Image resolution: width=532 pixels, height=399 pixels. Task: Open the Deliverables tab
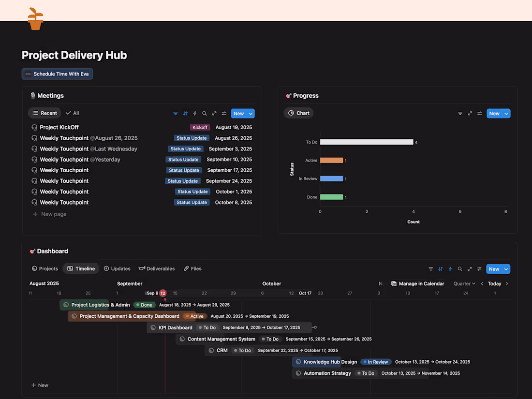(x=157, y=268)
